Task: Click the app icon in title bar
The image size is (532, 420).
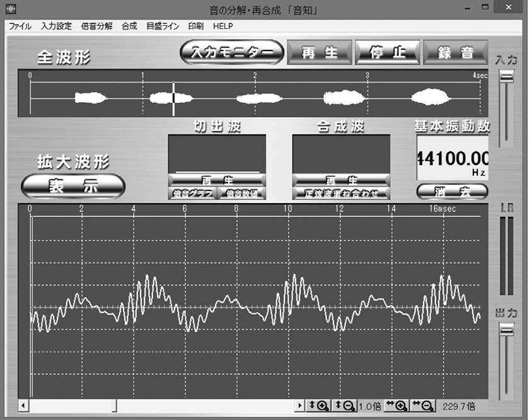Action: coord(12,10)
